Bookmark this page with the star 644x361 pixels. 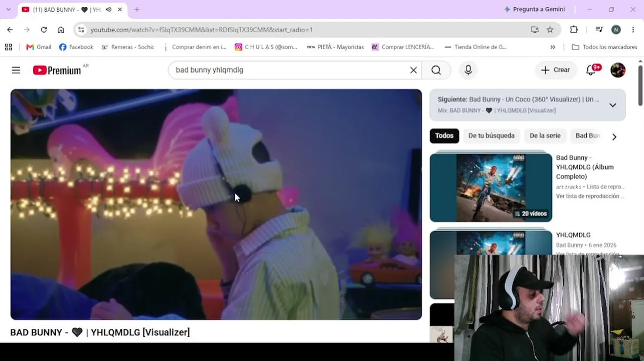pyautogui.click(x=550, y=30)
